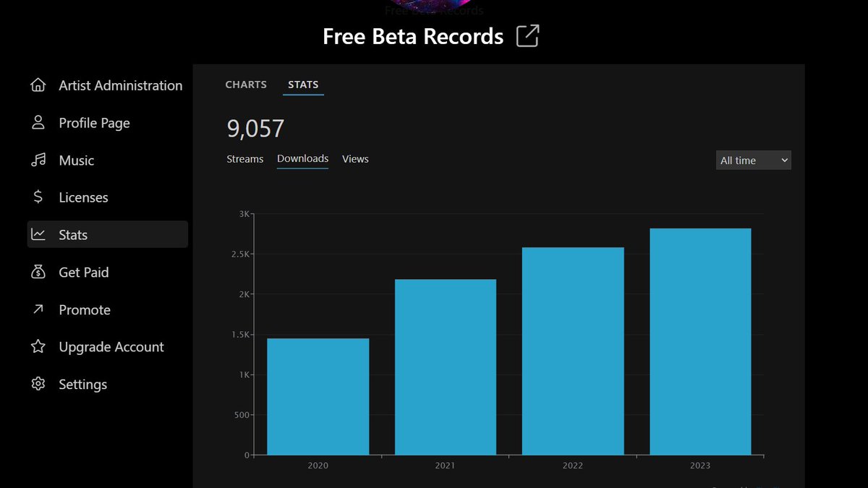The height and width of the screenshot is (488, 868).
Task: Click the external link icon beside Free Beta Records
Action: (x=527, y=35)
